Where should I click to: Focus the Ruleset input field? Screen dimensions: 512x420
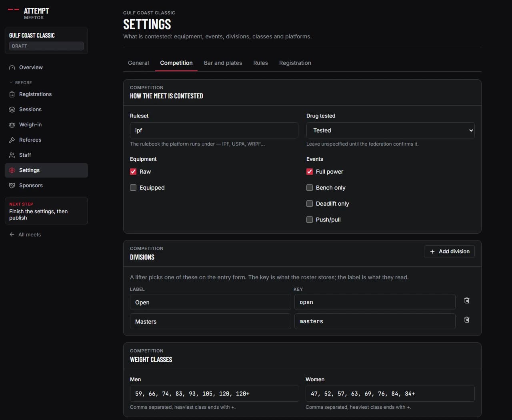[x=214, y=130]
